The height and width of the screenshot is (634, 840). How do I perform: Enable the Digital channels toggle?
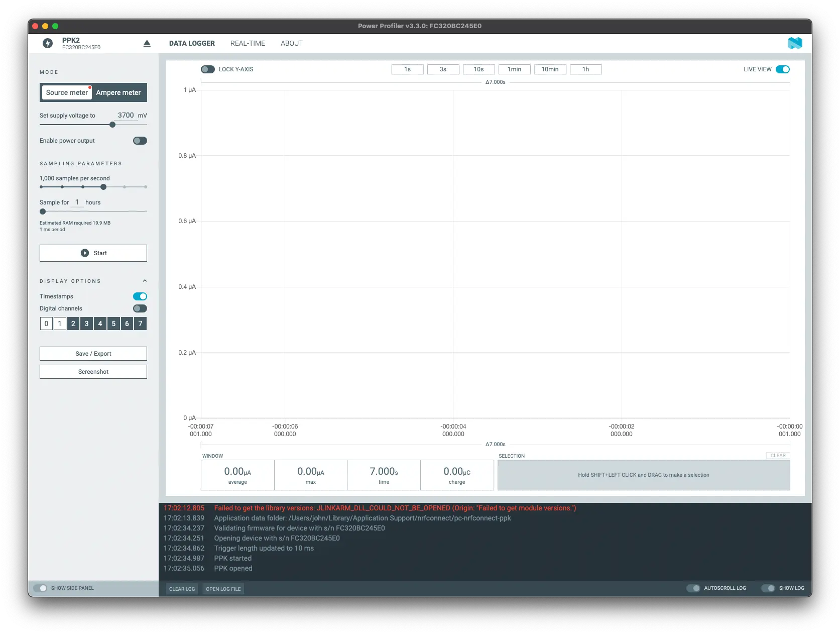(x=140, y=308)
